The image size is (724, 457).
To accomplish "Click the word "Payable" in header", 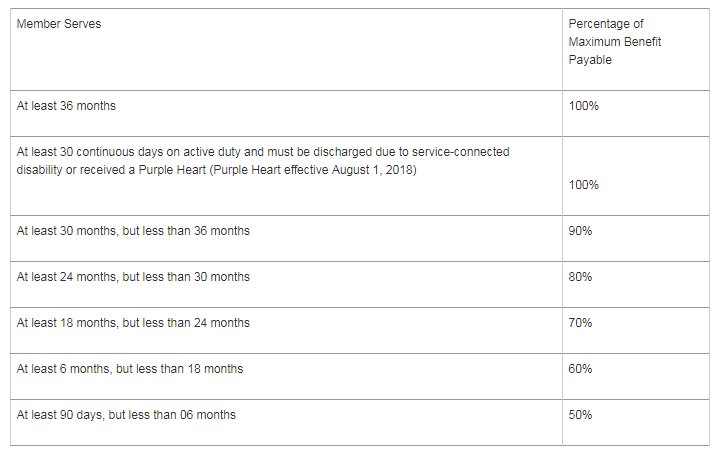I will (590, 60).
